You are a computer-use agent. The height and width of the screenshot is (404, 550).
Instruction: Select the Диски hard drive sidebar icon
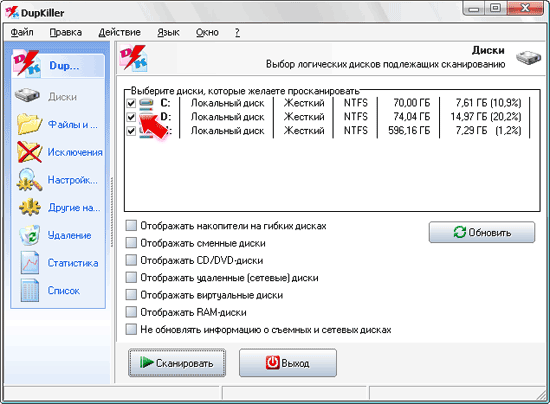pyautogui.click(x=27, y=95)
